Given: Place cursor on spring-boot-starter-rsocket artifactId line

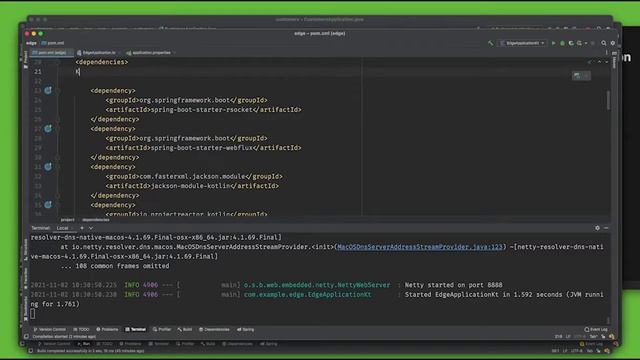Looking at the screenshot, I should (x=203, y=110).
